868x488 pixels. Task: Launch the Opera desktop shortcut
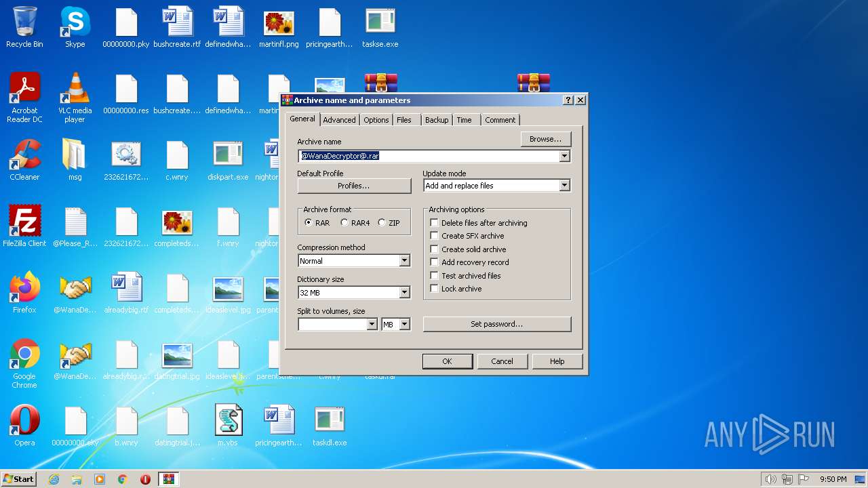(x=24, y=426)
